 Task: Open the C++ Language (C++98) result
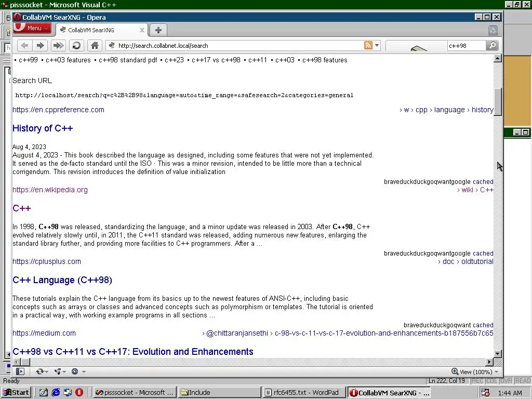click(x=62, y=280)
